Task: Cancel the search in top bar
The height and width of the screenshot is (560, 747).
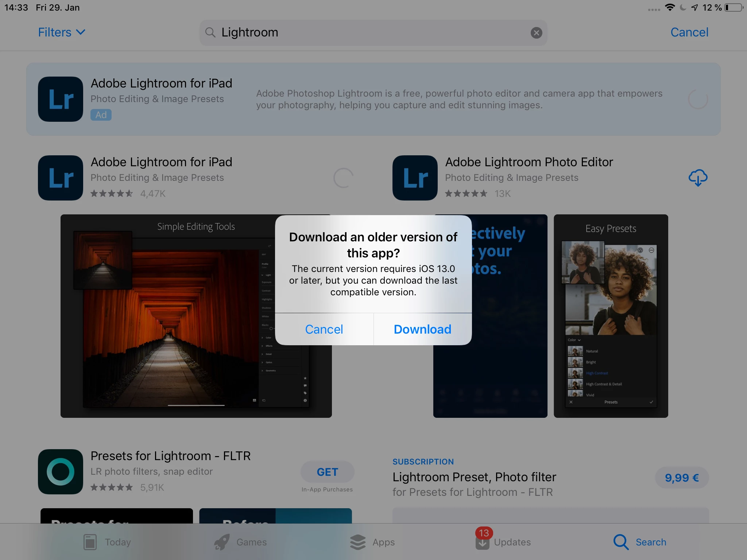Action: [x=689, y=32]
